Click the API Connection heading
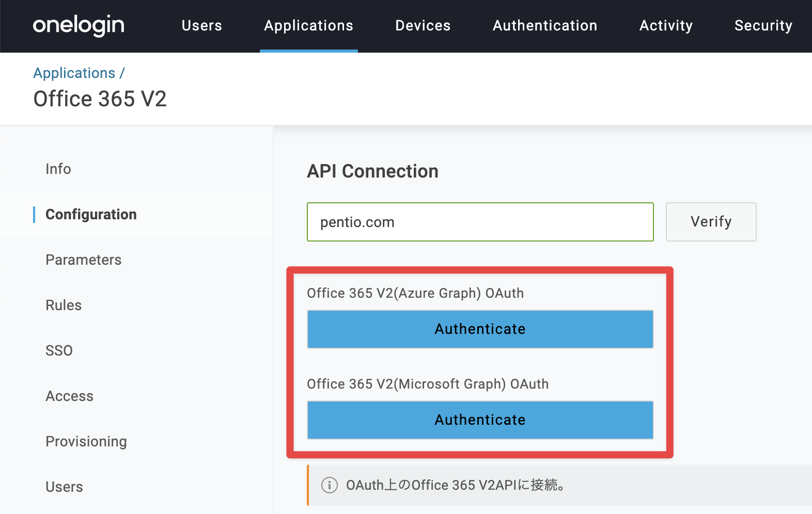The height and width of the screenshot is (514, 812). tap(372, 171)
